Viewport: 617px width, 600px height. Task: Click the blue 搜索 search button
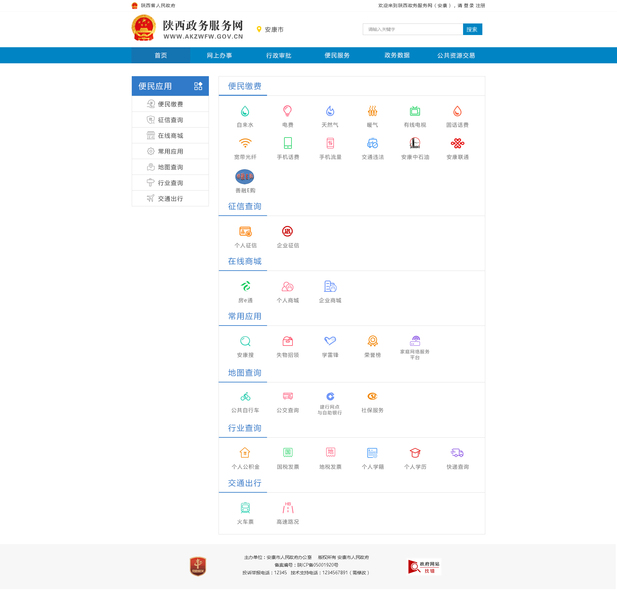point(472,29)
